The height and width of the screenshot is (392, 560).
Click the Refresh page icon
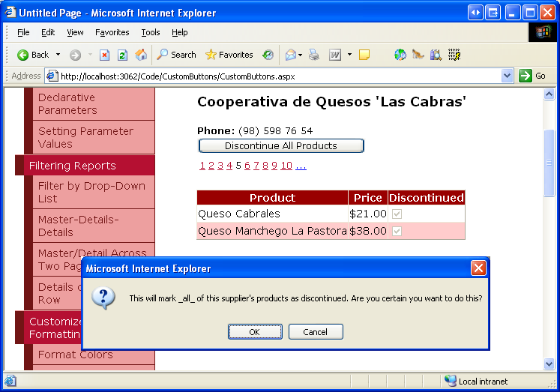coord(122,55)
